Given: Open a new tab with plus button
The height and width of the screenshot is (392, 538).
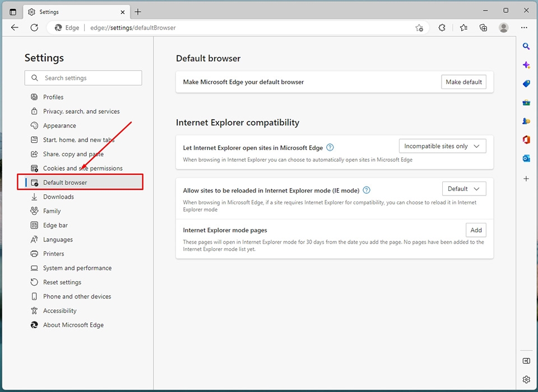Looking at the screenshot, I should (x=138, y=12).
